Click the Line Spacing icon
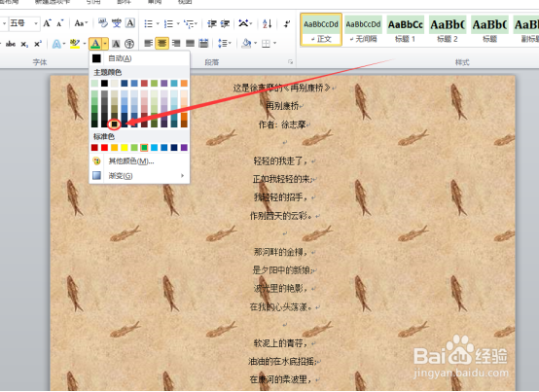The height and width of the screenshot is (392, 539). click(x=223, y=44)
